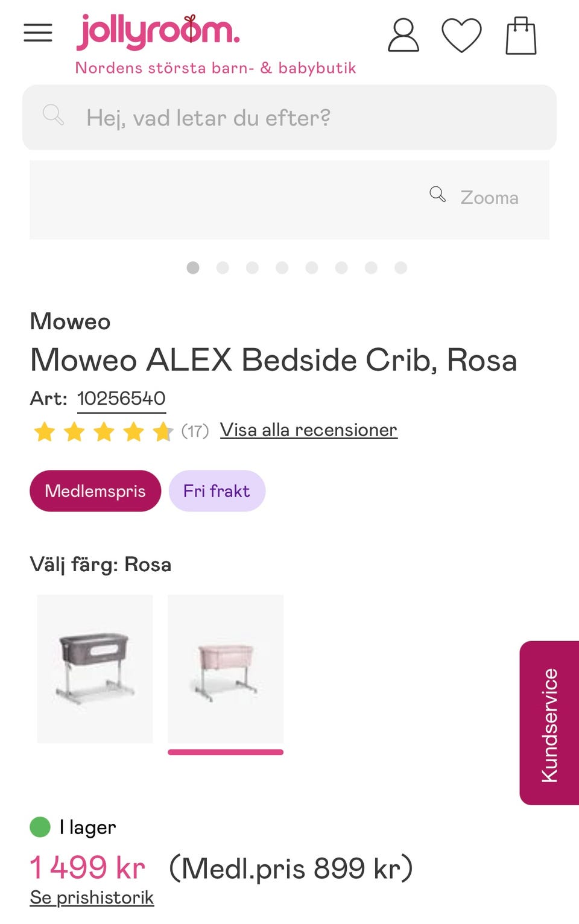This screenshot has width=579, height=924.
Task: Click the Medlemspris badge
Action: coord(95,491)
